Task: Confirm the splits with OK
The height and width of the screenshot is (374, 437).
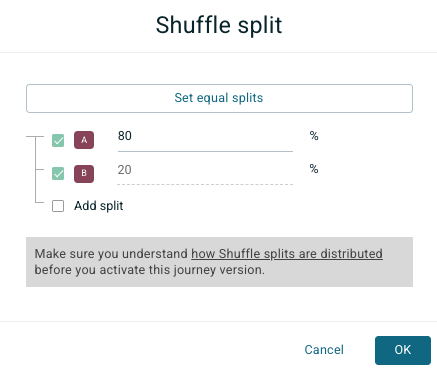Action: [x=403, y=350]
